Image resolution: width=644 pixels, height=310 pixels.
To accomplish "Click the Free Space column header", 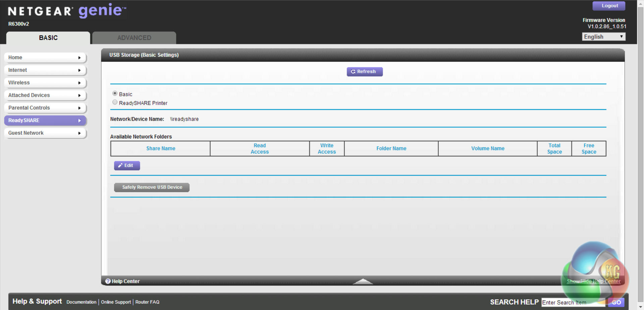I will click(589, 148).
